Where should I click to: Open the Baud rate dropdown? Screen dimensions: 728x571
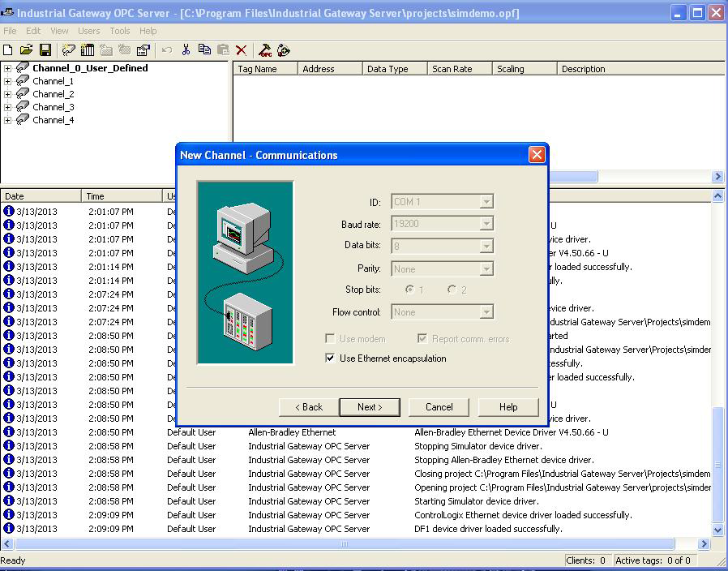tap(486, 224)
